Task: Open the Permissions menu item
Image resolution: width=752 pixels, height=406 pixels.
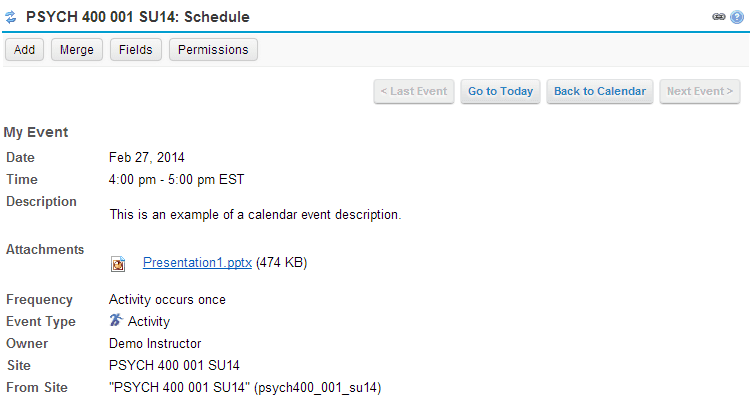Action: pos(213,50)
